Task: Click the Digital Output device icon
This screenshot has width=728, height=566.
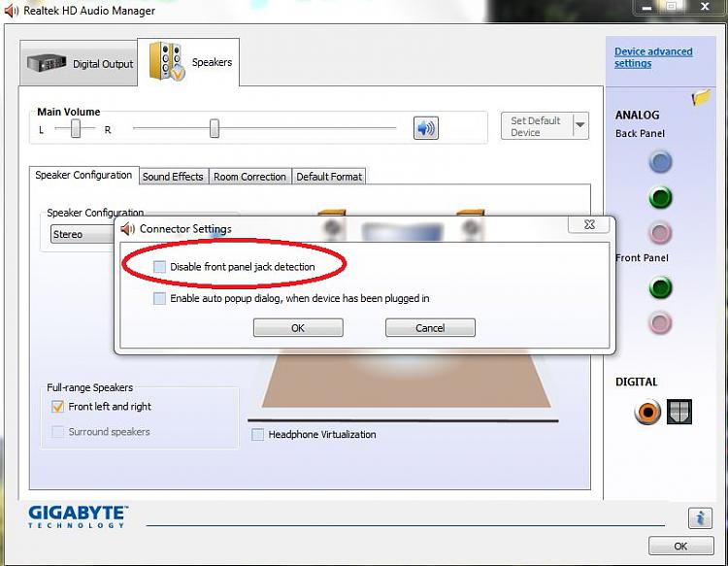Action: click(47, 63)
